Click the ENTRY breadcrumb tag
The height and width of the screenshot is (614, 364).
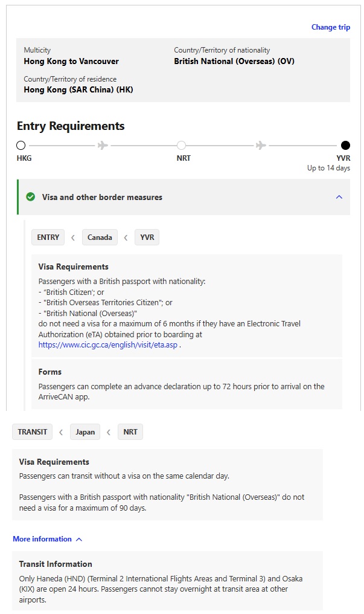click(x=48, y=238)
